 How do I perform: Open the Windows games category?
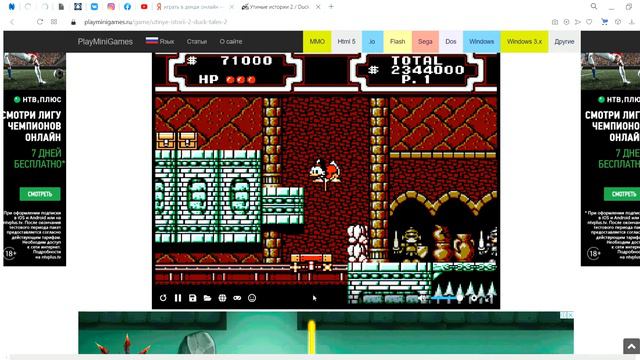[x=481, y=42]
